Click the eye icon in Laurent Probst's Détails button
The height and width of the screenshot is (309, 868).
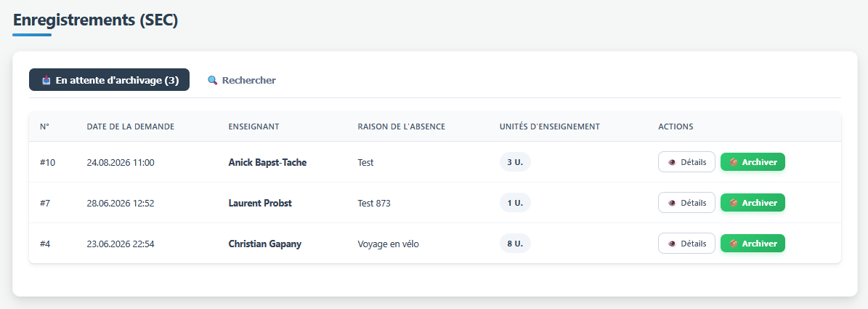click(x=672, y=203)
